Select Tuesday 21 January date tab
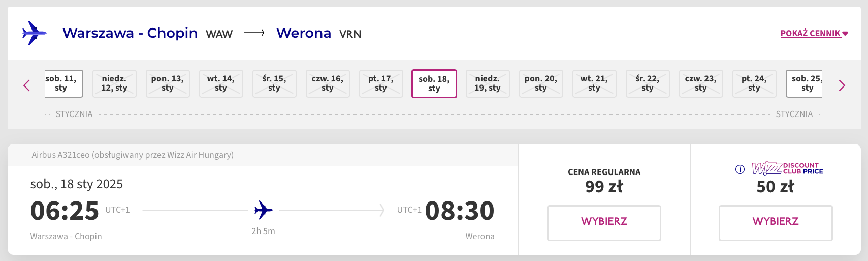 tap(594, 83)
